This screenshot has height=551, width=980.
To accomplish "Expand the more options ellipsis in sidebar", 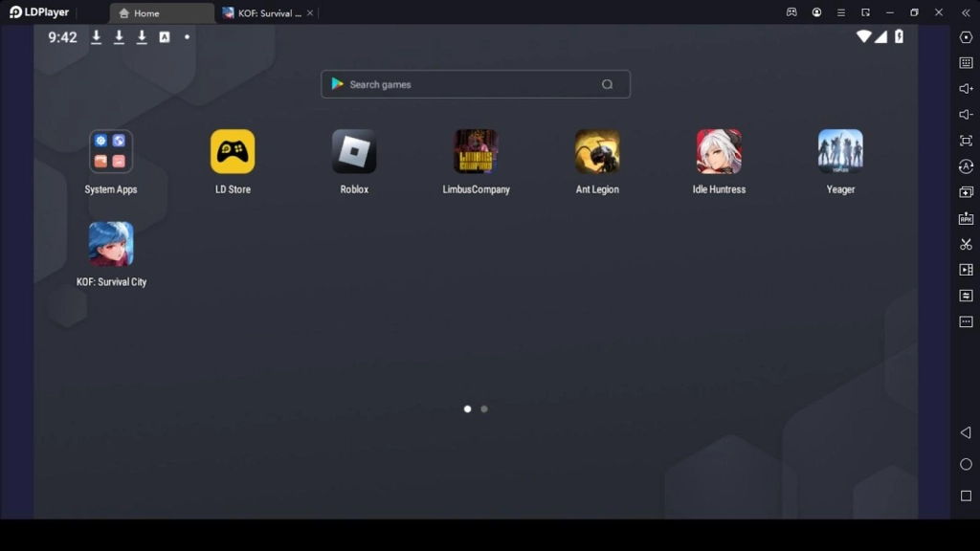I will pos(966,321).
